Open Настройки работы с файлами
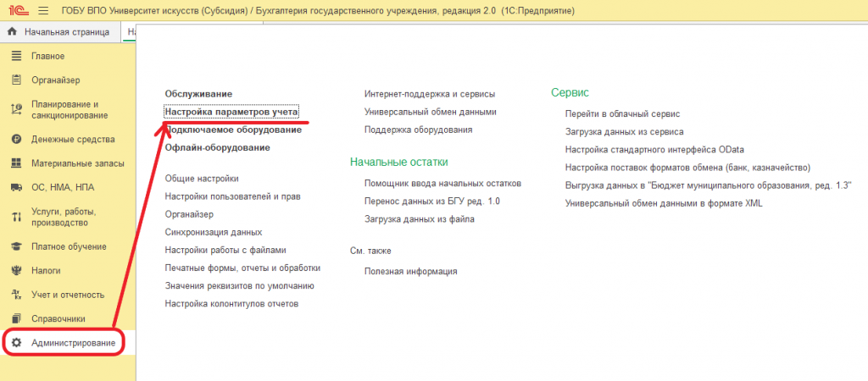 (x=225, y=250)
